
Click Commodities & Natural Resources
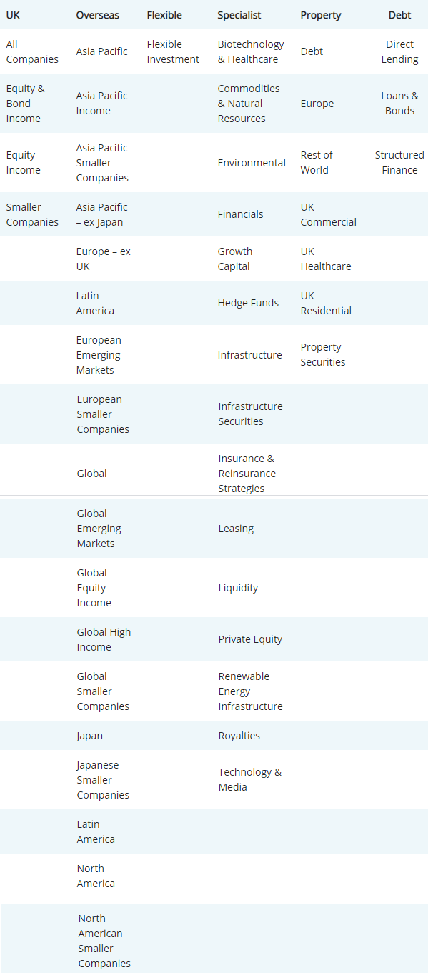249,104
